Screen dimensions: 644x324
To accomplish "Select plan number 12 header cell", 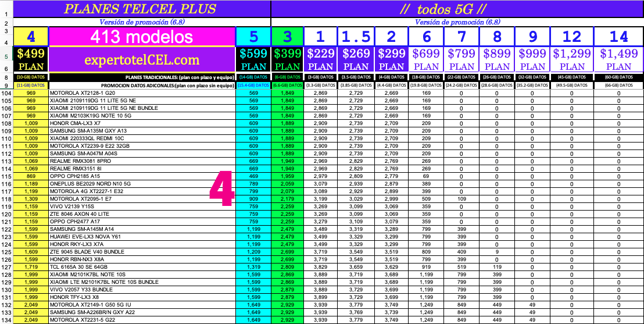I will click(572, 37).
